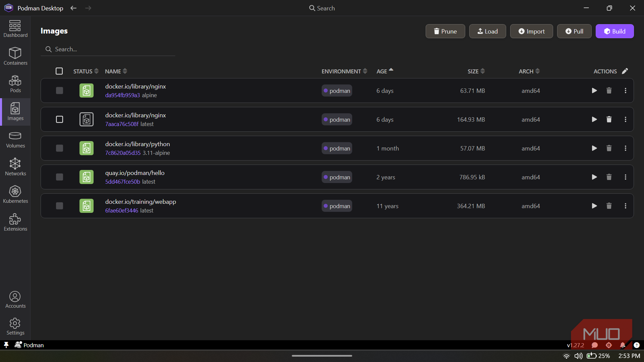Open the docker.io/training/webapp image details
This screenshot has height=362, width=644.
pyautogui.click(x=141, y=201)
